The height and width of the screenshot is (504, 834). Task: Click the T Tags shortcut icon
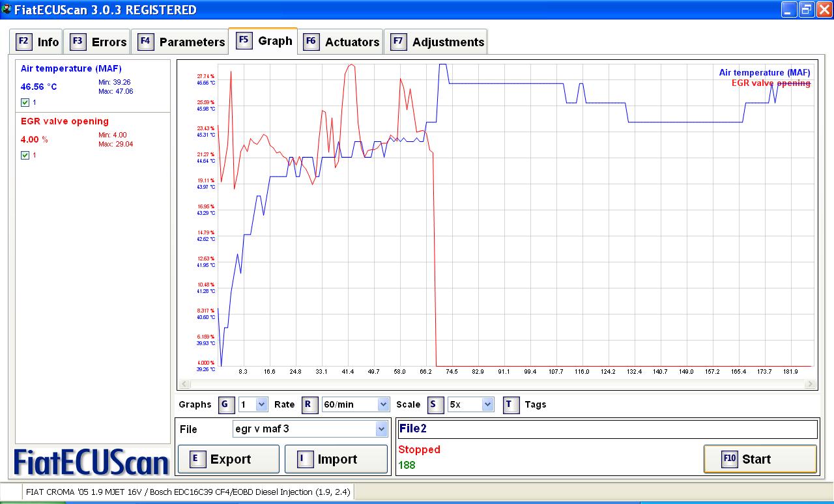point(511,404)
